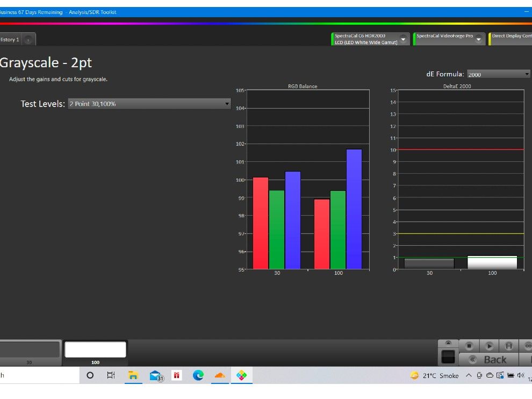
Task: Take a single reading with bracket icon
Action: (x=508, y=346)
